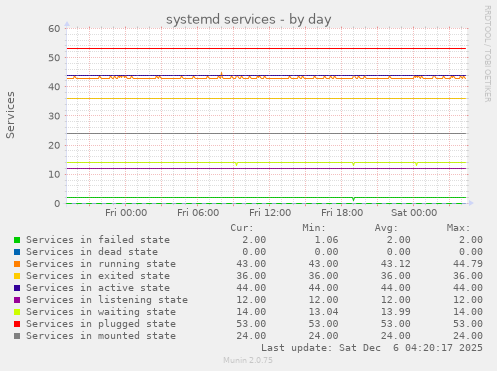
Task: Click the orange running state legend swatch
Action: [x=17, y=264]
